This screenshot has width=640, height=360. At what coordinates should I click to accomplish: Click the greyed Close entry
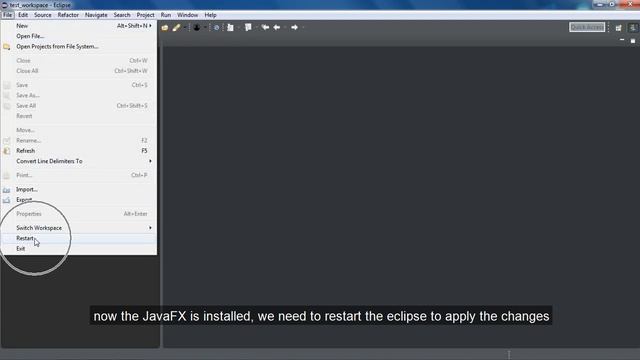(79, 60)
